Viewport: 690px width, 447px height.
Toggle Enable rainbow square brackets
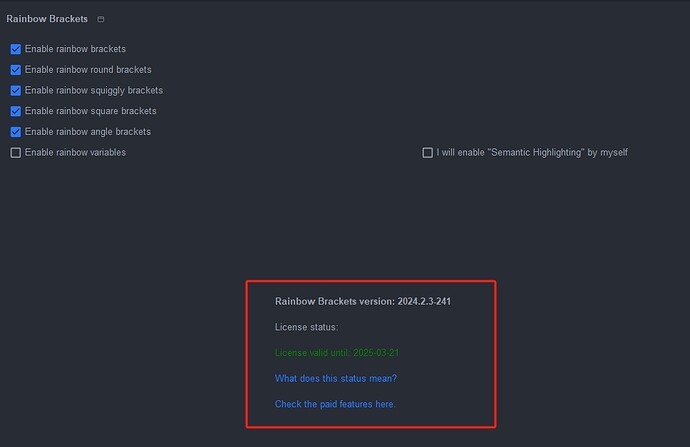(16, 111)
